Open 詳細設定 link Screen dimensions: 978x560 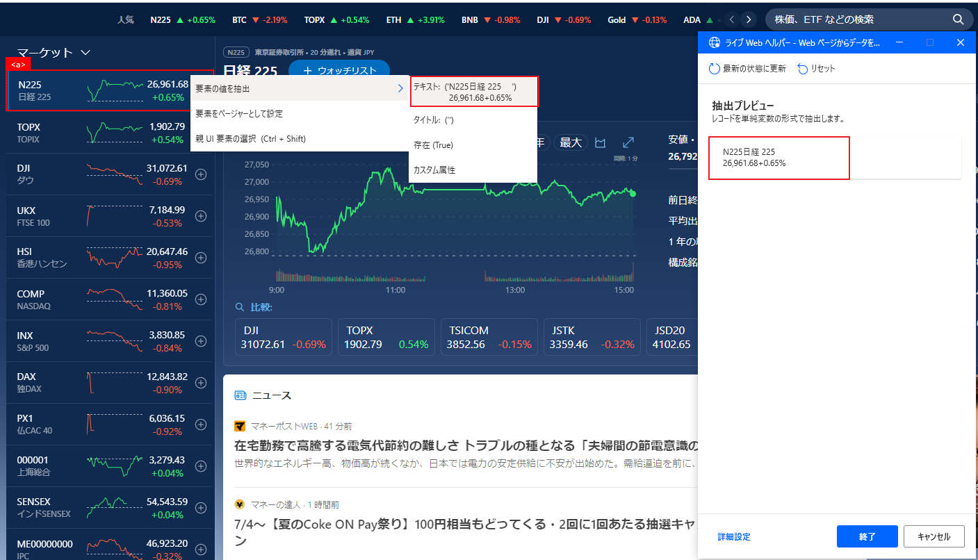[x=734, y=536]
